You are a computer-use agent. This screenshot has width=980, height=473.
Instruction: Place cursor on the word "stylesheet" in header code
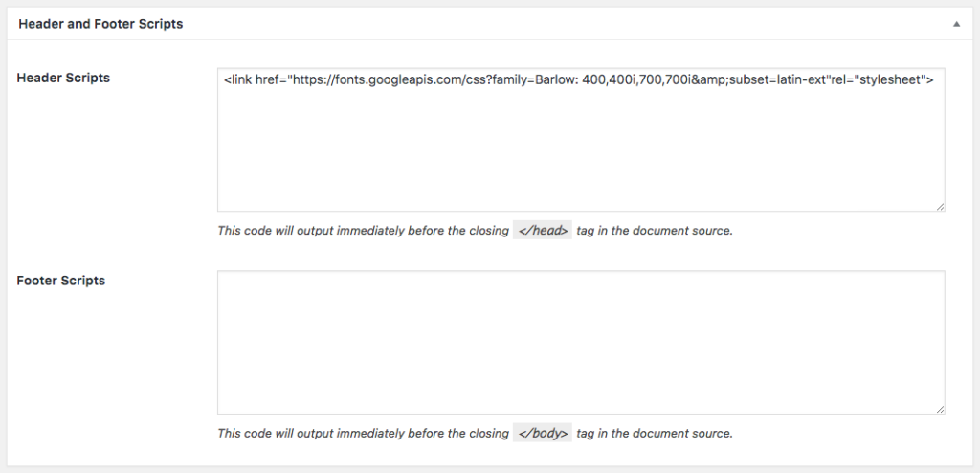coord(888,80)
